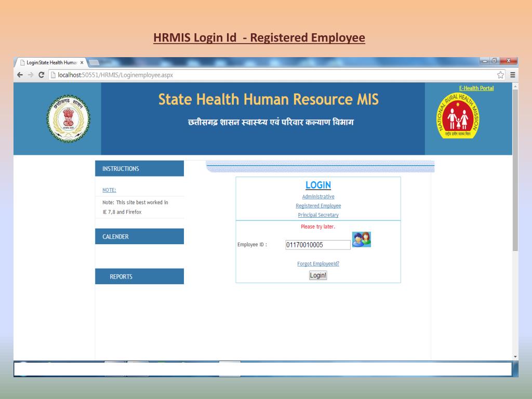Click the 'Employee ID :' label
The width and height of the screenshot is (532, 399).
(x=252, y=245)
